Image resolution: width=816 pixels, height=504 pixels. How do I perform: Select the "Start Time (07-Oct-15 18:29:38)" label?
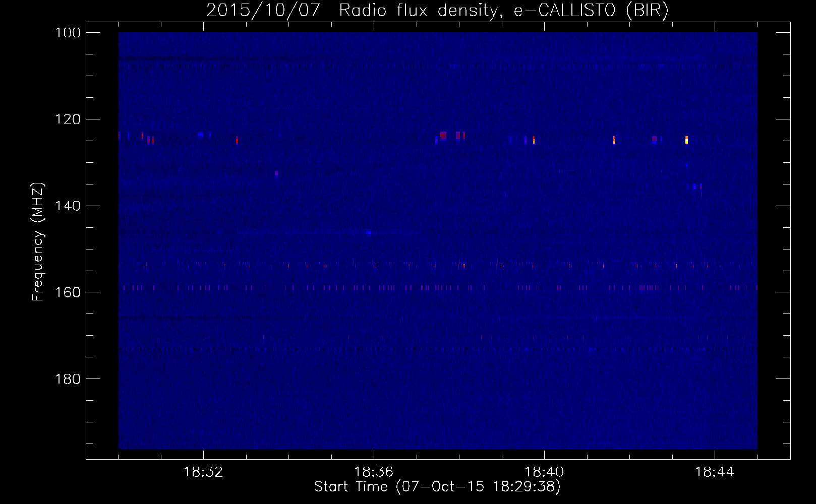[437, 487]
